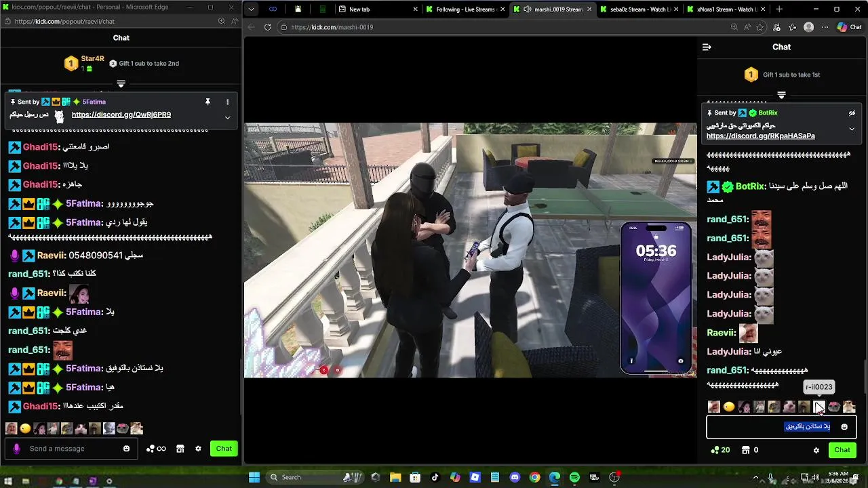
Task: Click the stream video player
Action: 470,250
